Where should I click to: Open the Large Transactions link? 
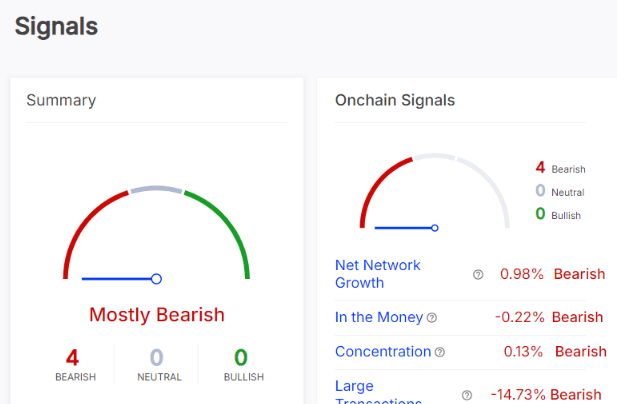[378, 391]
